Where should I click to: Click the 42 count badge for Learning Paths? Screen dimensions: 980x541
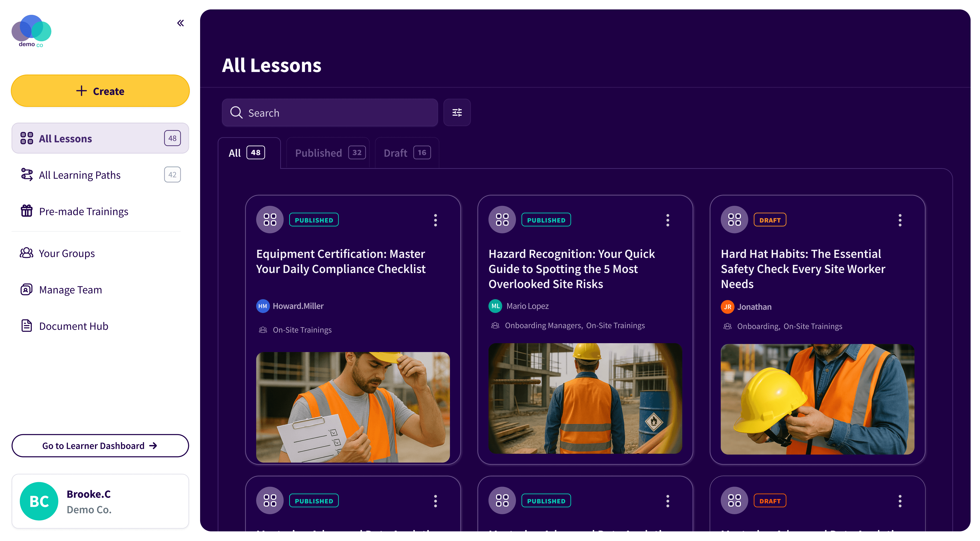tap(172, 175)
